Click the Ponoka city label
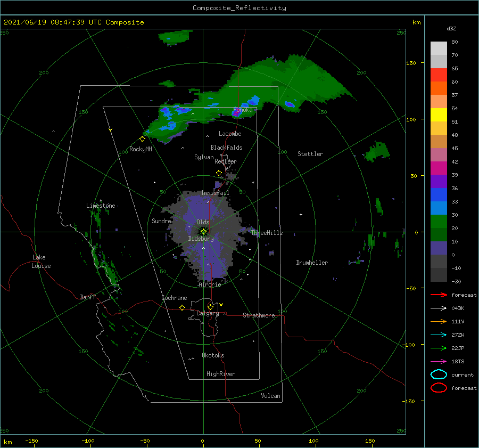This screenshot has height=448, width=479. pos(243,110)
